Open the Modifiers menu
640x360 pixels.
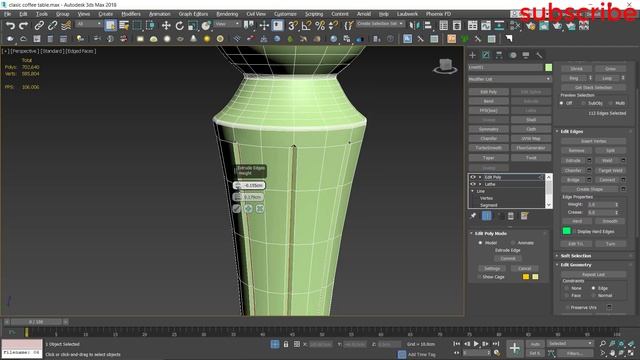131,14
